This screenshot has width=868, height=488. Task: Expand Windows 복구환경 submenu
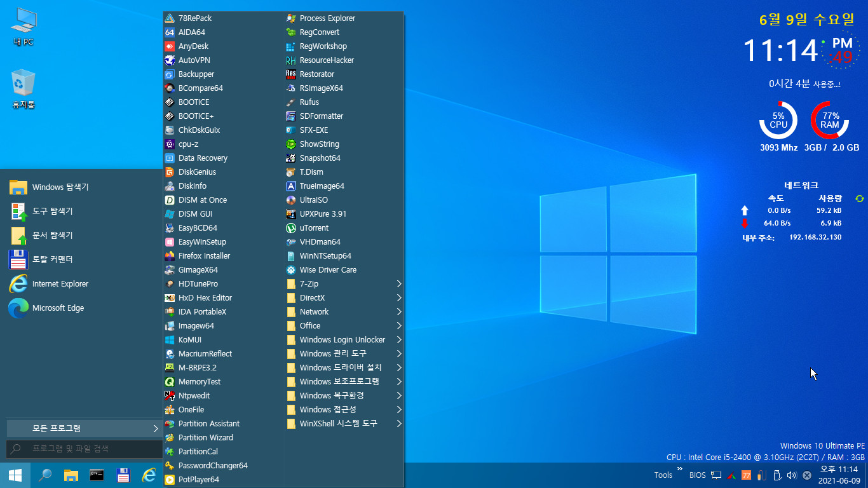pos(344,396)
